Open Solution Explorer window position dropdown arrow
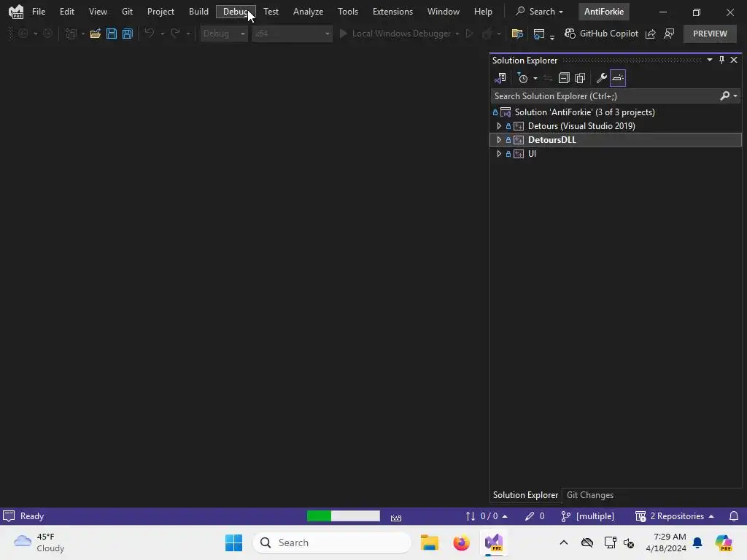 709,60
